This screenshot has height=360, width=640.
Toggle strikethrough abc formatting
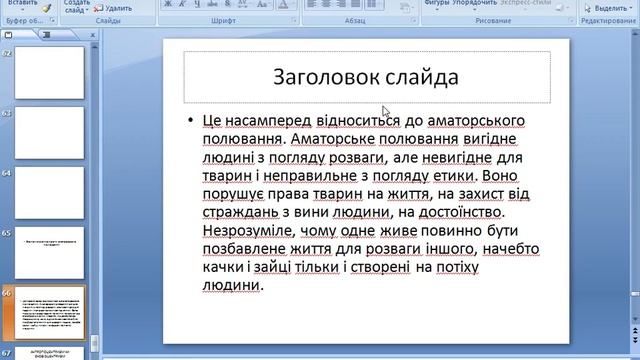click(212, 4)
